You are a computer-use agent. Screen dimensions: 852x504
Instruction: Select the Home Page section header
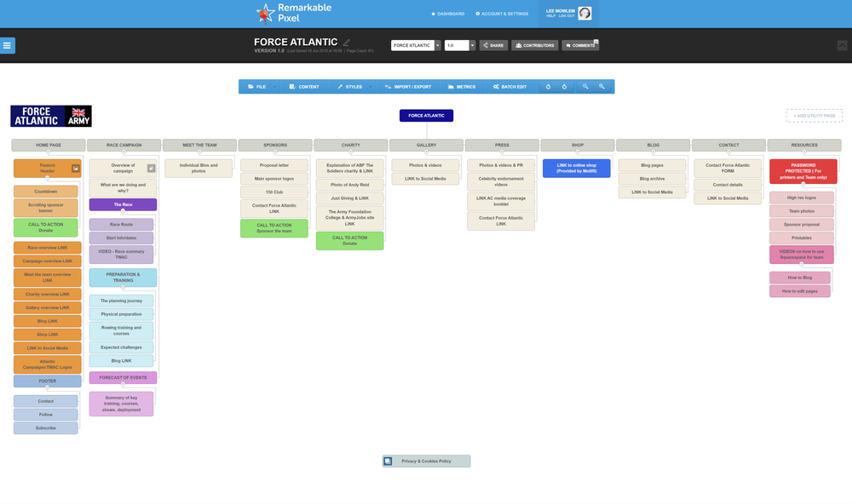49,145
